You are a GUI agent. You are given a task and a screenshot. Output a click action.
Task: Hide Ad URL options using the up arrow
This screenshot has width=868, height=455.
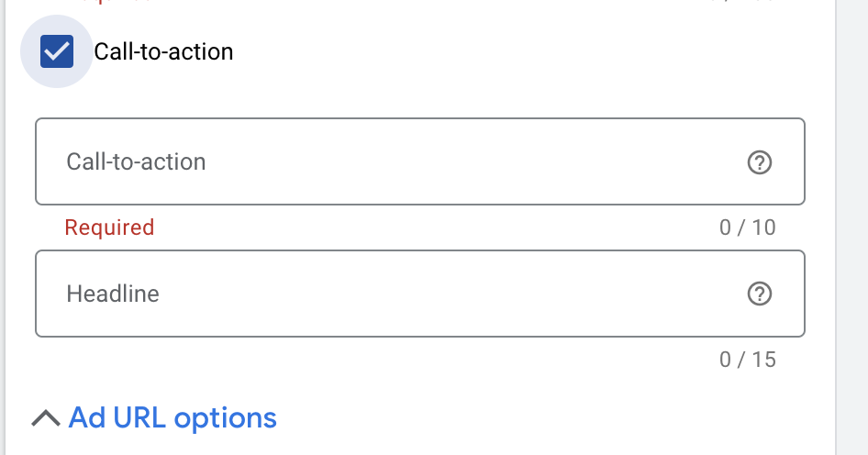(x=45, y=418)
